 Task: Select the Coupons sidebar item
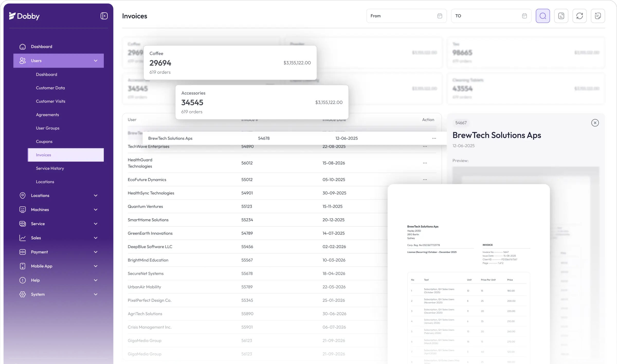tap(44, 142)
